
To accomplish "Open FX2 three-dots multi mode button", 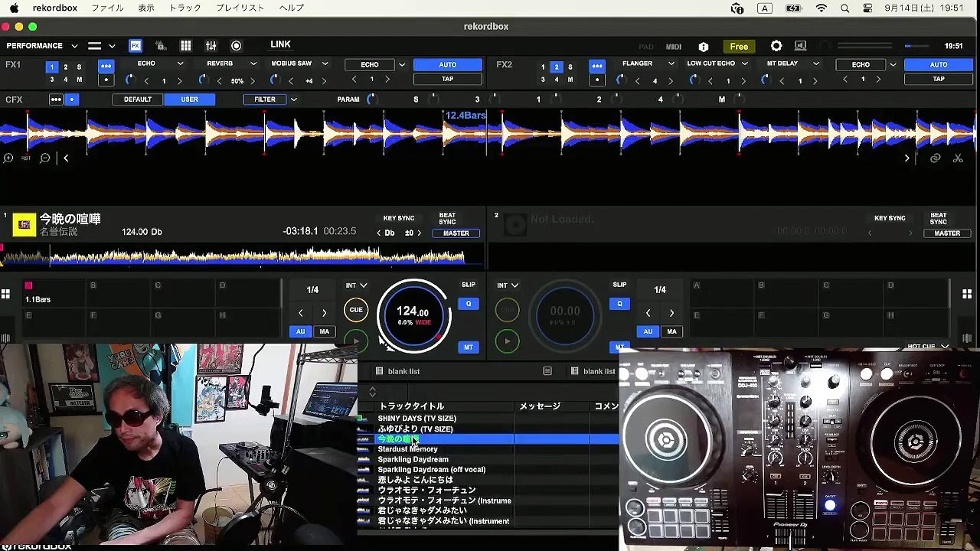I will tap(596, 66).
